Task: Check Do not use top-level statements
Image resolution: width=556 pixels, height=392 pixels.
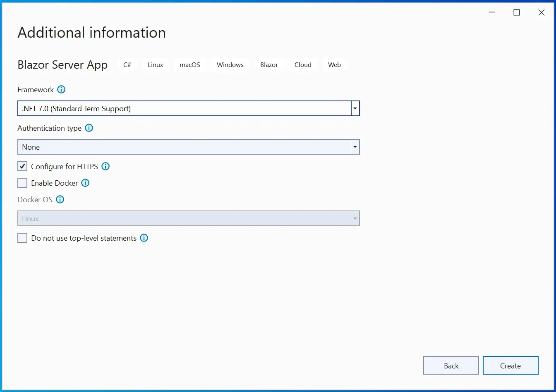Action: point(22,238)
